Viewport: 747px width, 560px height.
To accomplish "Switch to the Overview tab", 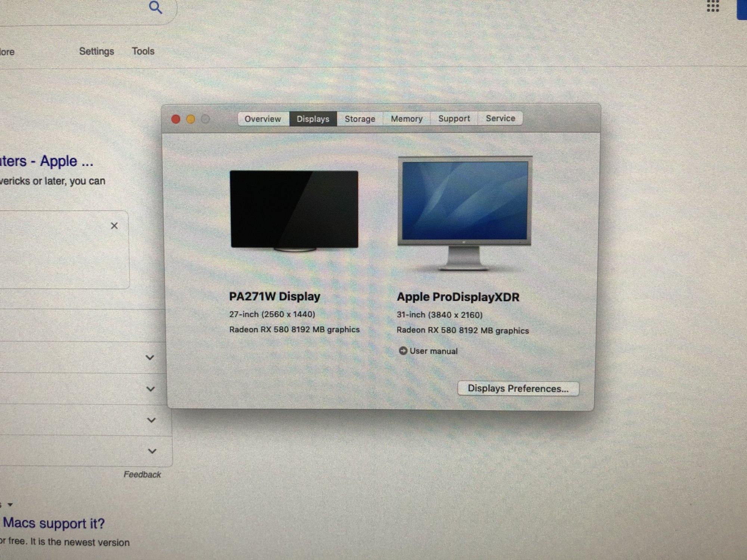I will [263, 119].
